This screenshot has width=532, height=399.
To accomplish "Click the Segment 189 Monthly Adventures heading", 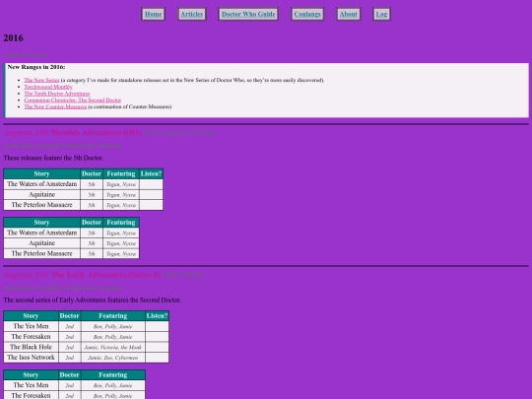I will [x=109, y=132].
